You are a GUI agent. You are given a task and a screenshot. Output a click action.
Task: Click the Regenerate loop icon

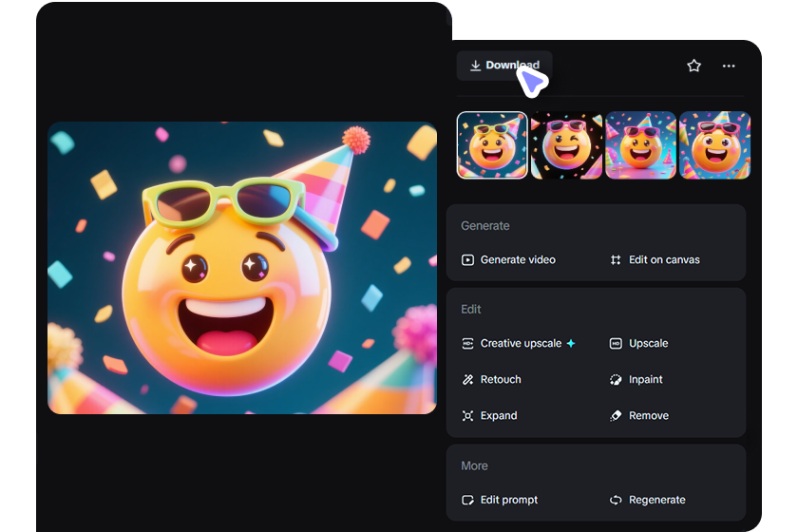point(616,500)
